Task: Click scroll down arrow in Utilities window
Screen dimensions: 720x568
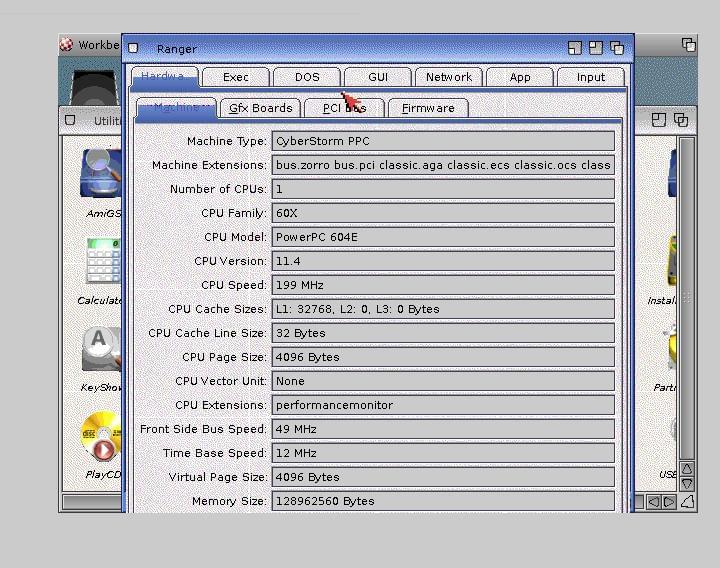Action: point(687,484)
